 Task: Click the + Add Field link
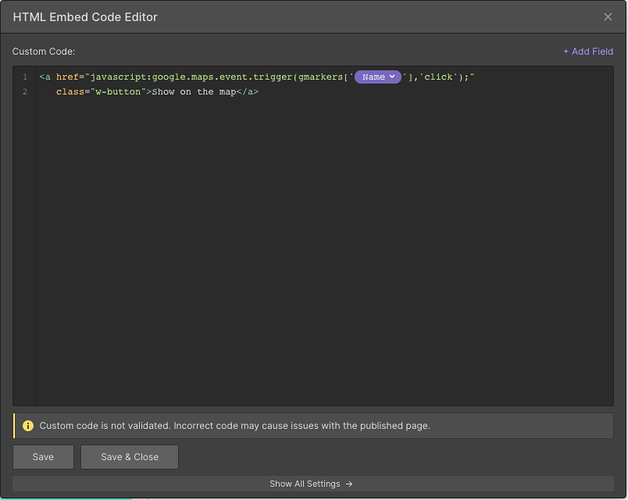(588, 51)
